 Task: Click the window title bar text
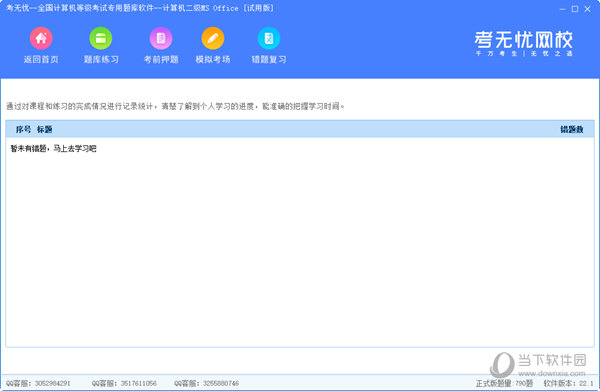140,8
